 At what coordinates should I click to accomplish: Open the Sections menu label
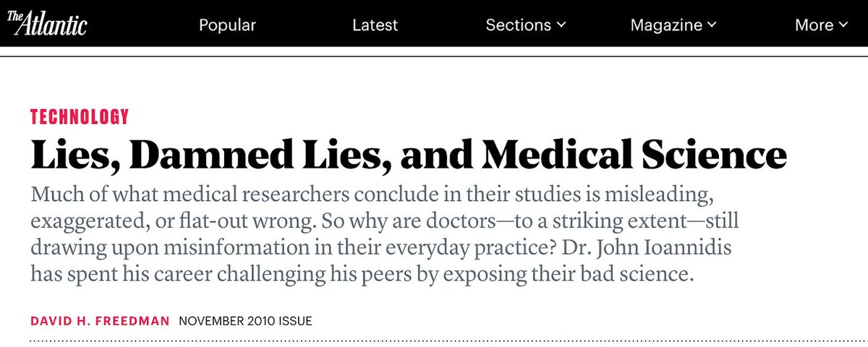(x=518, y=25)
